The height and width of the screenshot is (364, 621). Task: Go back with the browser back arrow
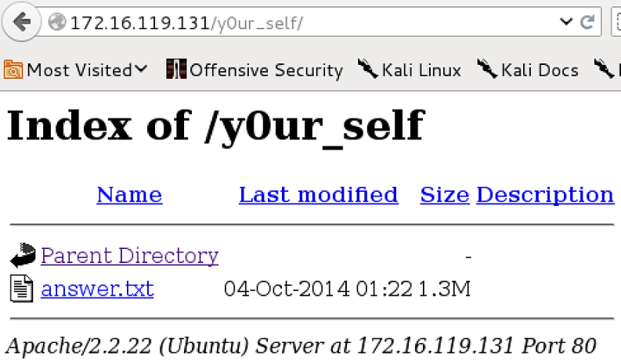click(x=22, y=21)
